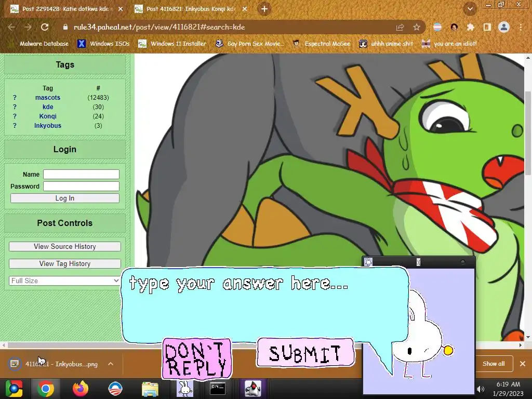Click the bunny window title bar icon
This screenshot has height=399, width=532.
tap(368, 262)
